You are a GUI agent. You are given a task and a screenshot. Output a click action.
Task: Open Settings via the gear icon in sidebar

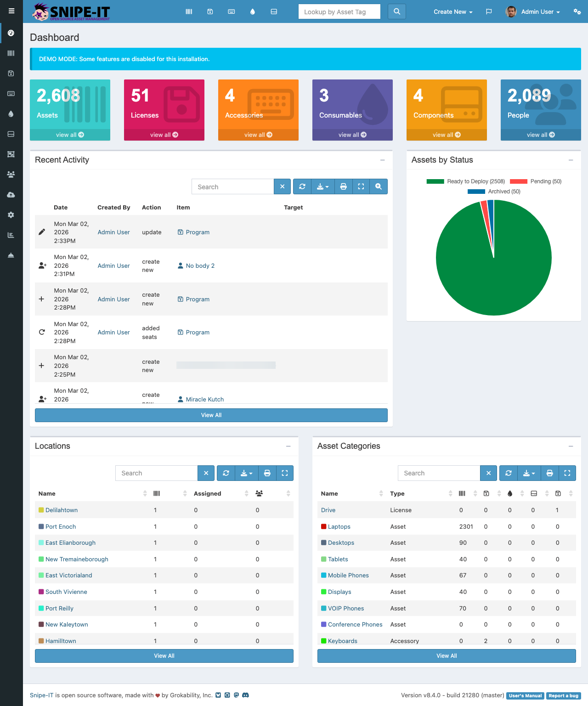click(x=11, y=215)
